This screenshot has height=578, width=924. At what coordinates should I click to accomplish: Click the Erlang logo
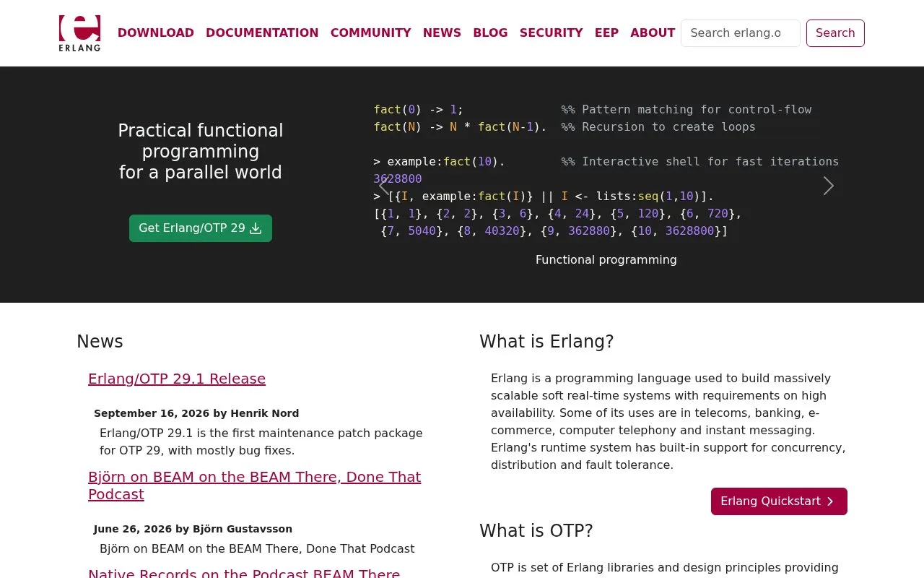(x=79, y=33)
